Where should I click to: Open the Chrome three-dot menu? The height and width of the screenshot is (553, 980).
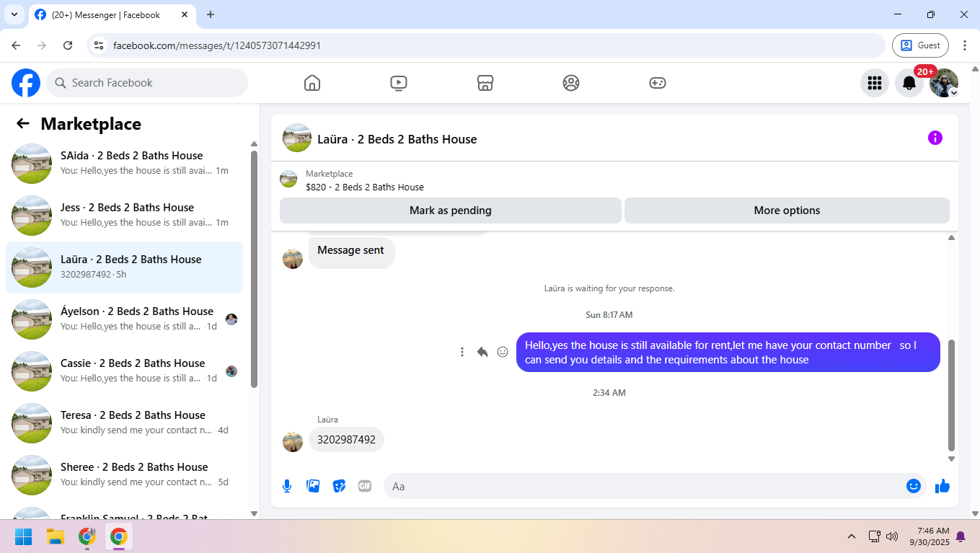[x=965, y=45]
